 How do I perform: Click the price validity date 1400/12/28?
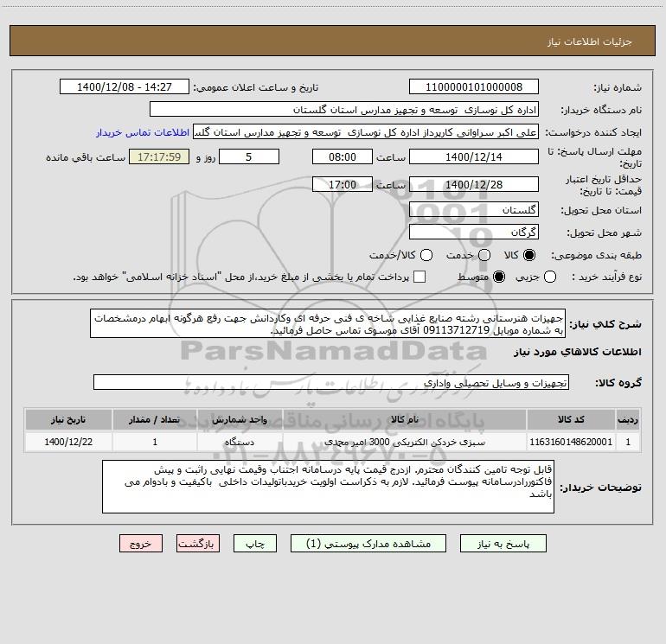(x=474, y=184)
